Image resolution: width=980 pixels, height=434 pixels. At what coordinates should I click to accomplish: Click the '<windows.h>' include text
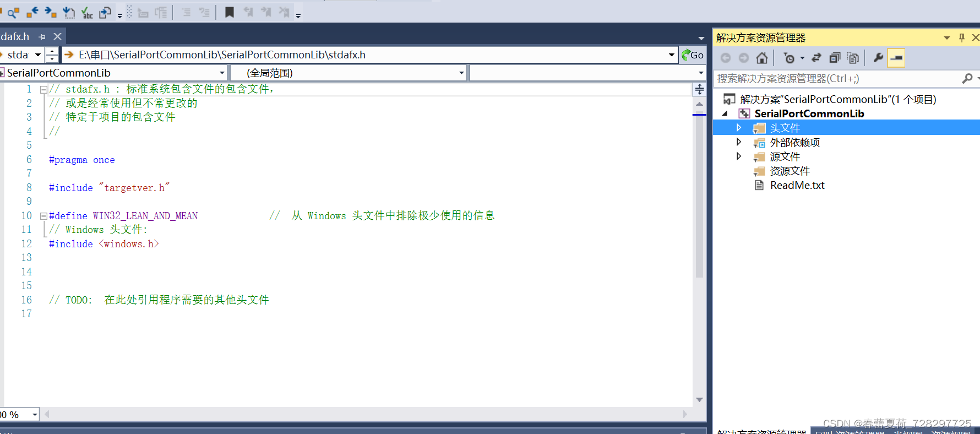[x=129, y=244]
